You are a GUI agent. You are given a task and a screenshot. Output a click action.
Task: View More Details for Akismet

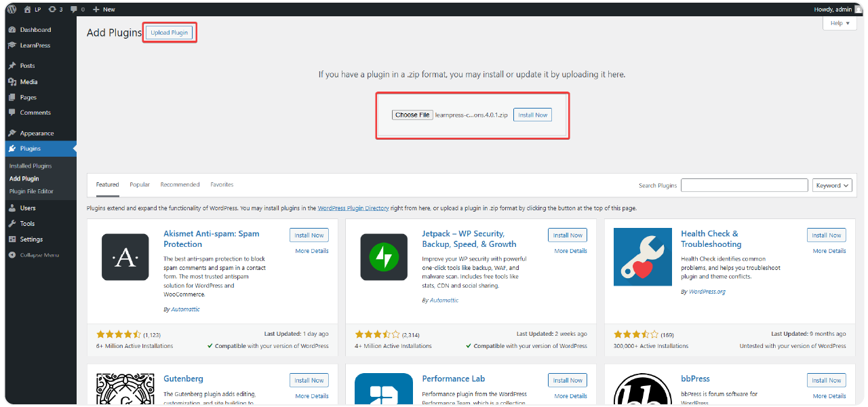[312, 251]
